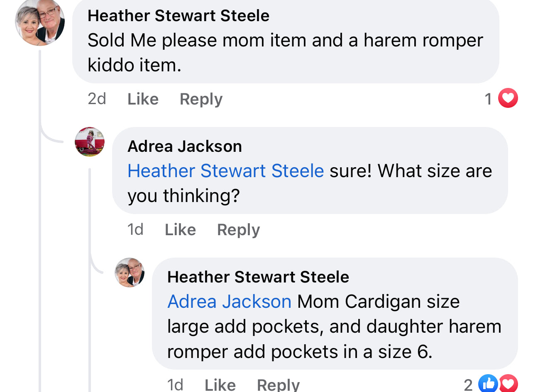Click the blue thumbs-up reaction icon

(488, 383)
